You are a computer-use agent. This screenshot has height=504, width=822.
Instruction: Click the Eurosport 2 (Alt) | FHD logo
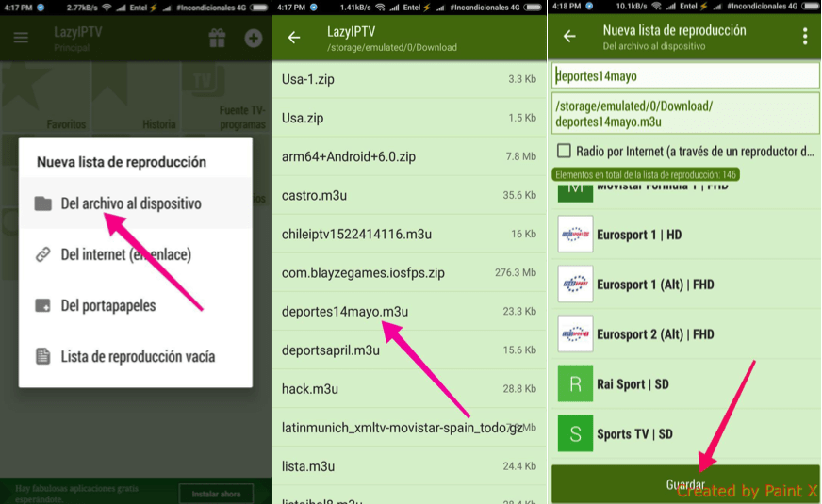575,333
